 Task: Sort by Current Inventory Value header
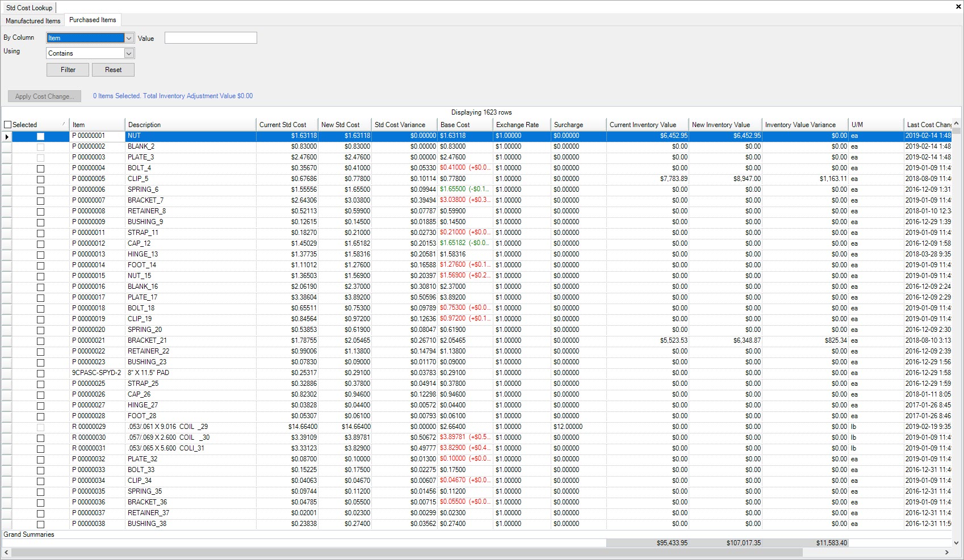(x=648, y=125)
